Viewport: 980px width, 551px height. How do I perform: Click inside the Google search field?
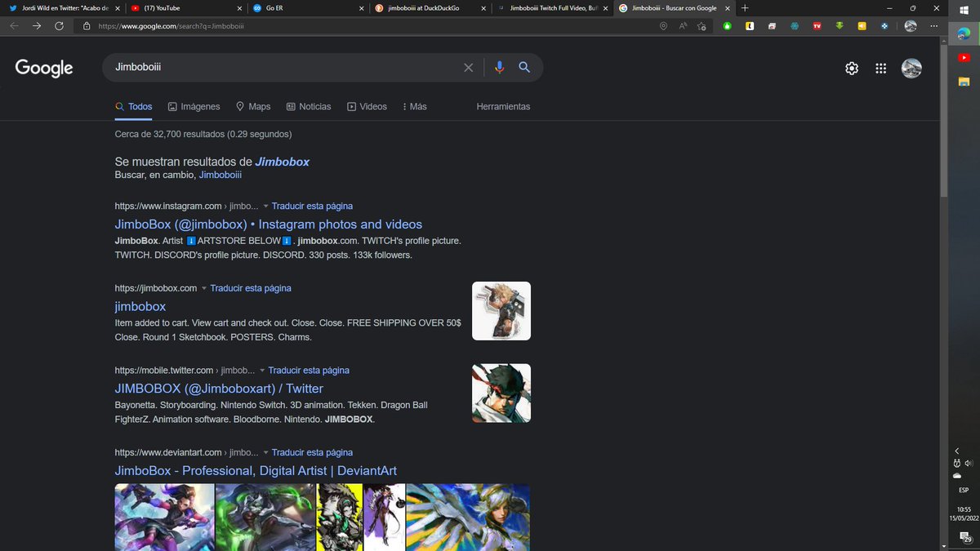pyautogui.click(x=286, y=68)
